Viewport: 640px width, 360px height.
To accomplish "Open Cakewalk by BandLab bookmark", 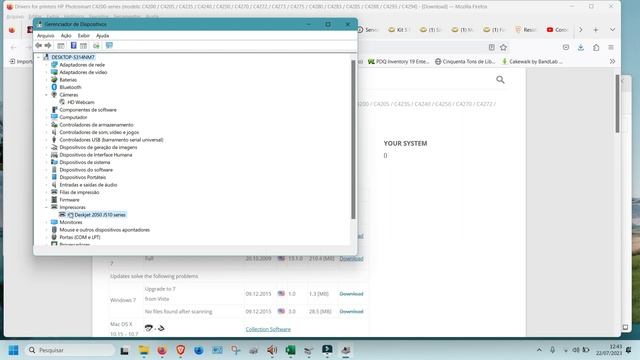I will tap(532, 62).
